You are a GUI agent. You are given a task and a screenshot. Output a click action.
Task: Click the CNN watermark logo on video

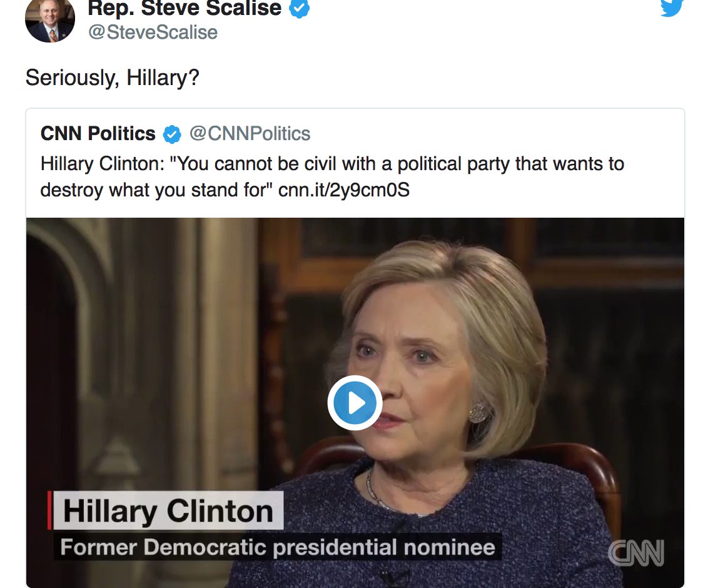point(636,553)
